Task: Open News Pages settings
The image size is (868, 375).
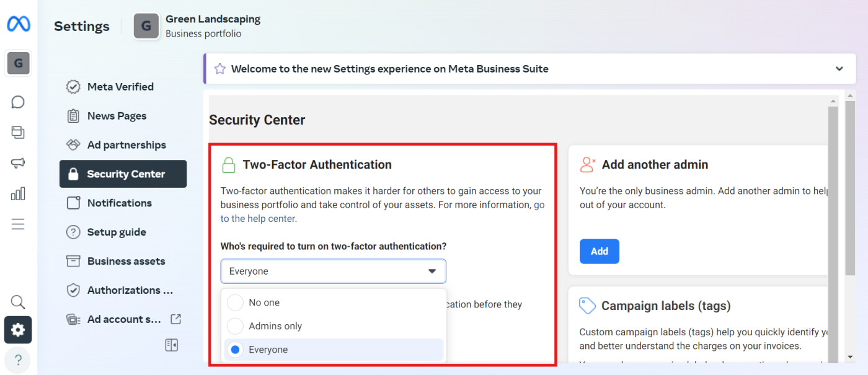Action: tap(123, 116)
